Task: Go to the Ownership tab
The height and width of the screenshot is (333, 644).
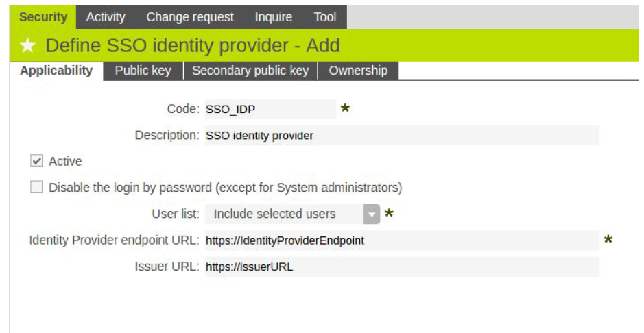Action: tap(358, 71)
